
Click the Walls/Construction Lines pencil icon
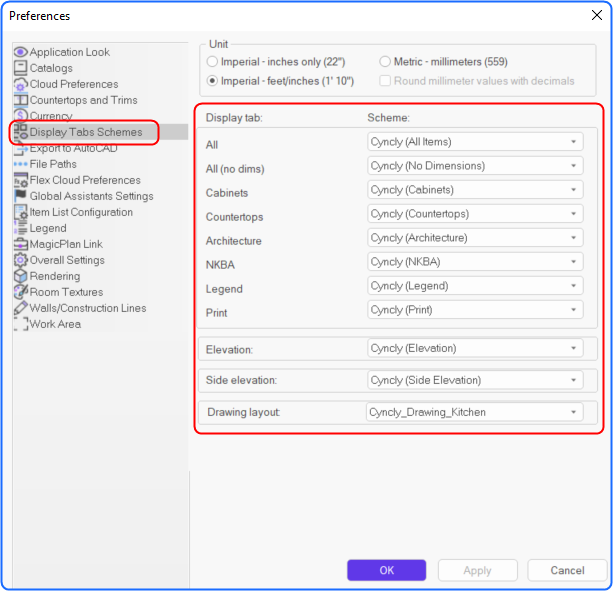[21, 308]
